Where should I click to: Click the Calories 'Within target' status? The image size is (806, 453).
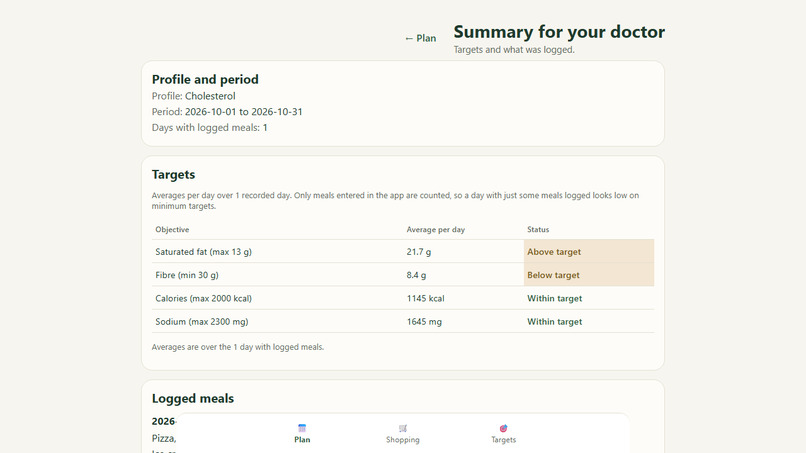click(x=555, y=298)
